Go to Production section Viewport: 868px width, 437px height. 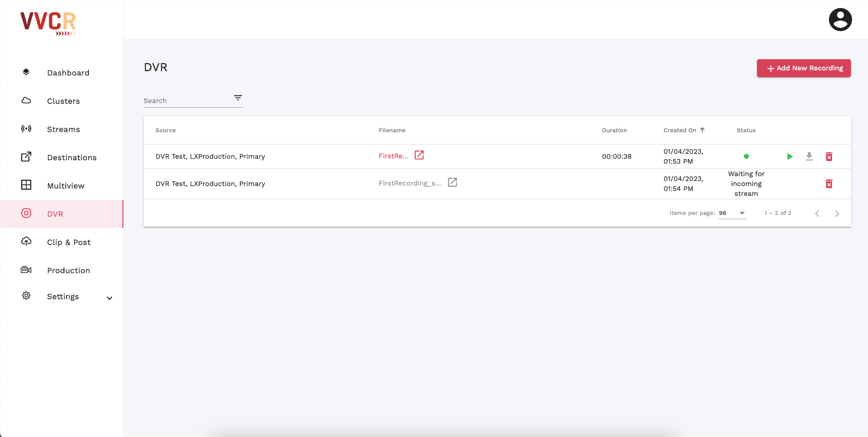click(69, 270)
